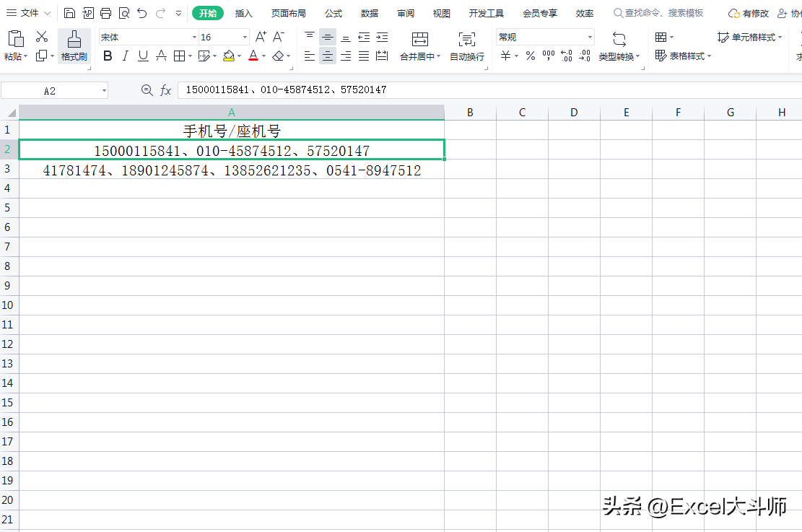Screen dimensions: 802x532
Task: Click the zoom magnifier beside fx
Action: [x=147, y=90]
